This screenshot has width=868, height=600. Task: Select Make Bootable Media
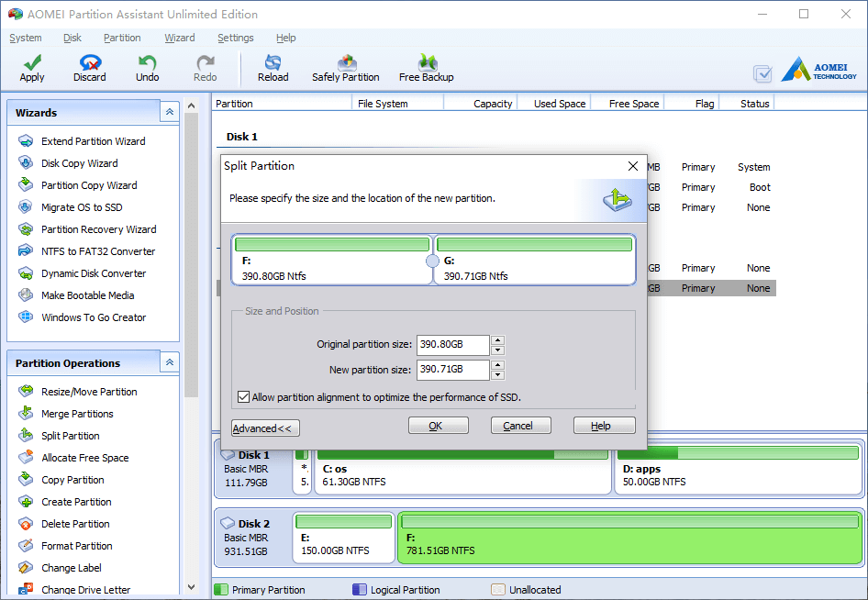(87, 295)
